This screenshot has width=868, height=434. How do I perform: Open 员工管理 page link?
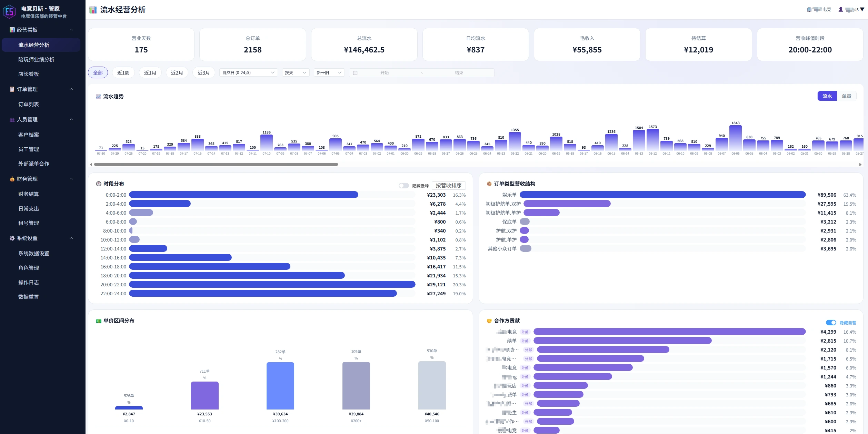(41, 149)
